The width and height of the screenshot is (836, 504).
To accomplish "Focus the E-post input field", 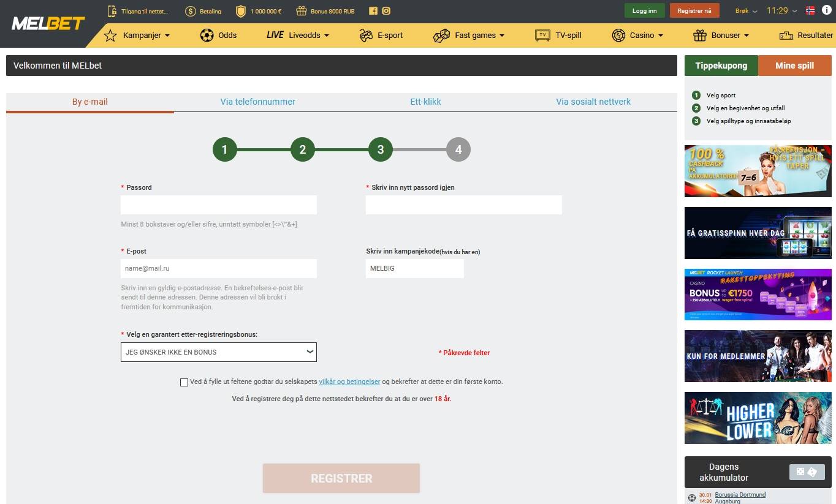I will pyautogui.click(x=219, y=268).
